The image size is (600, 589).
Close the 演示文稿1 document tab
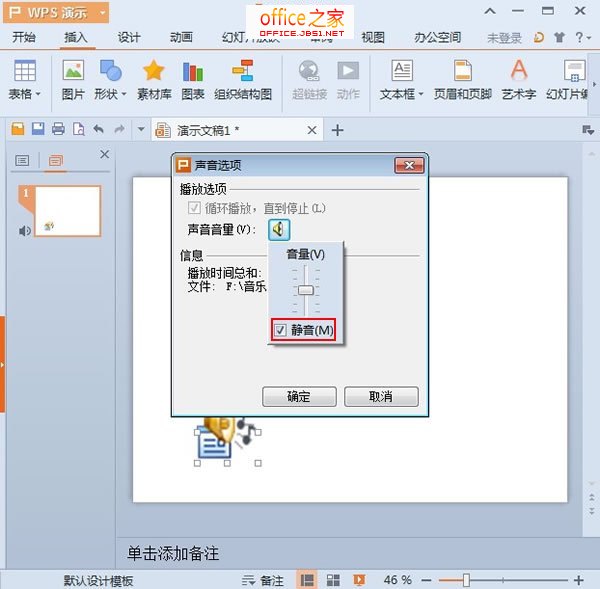tap(312, 130)
